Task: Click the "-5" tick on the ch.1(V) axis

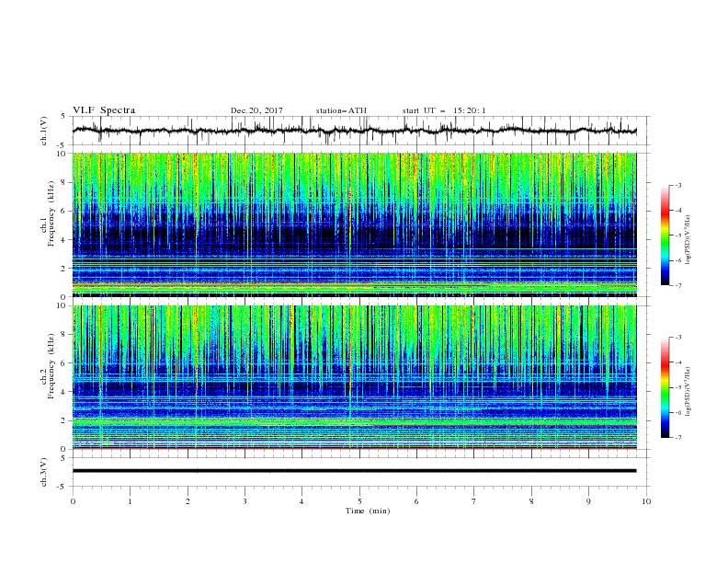Action: pos(62,145)
